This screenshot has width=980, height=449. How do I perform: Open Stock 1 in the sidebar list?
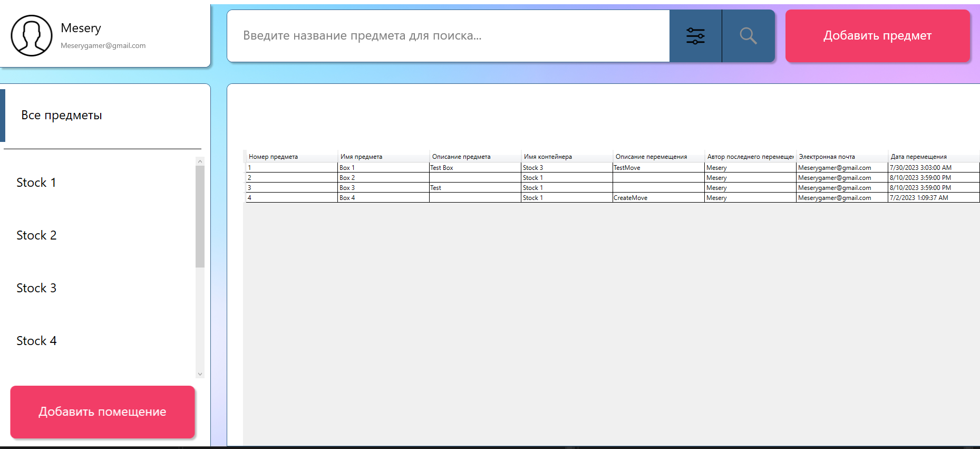99,183
